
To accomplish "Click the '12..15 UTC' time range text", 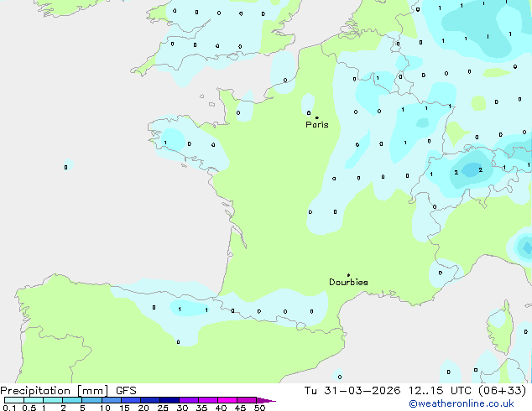I will pos(440,391).
